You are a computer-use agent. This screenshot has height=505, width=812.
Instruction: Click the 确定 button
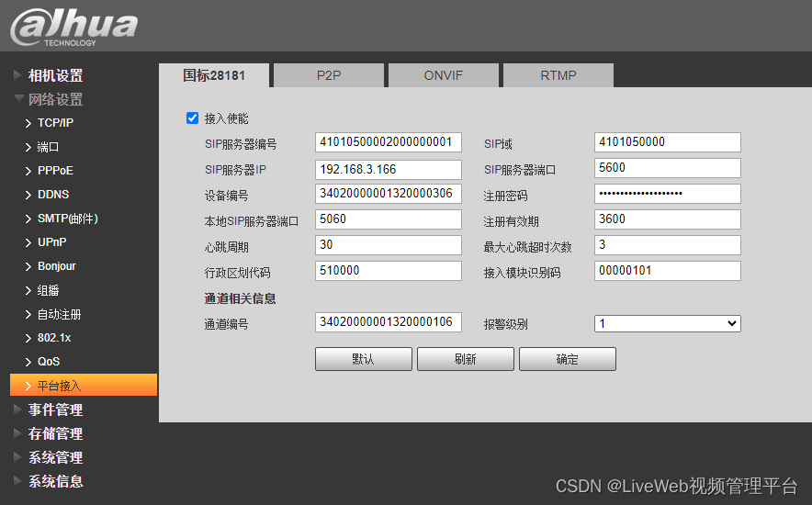568,359
